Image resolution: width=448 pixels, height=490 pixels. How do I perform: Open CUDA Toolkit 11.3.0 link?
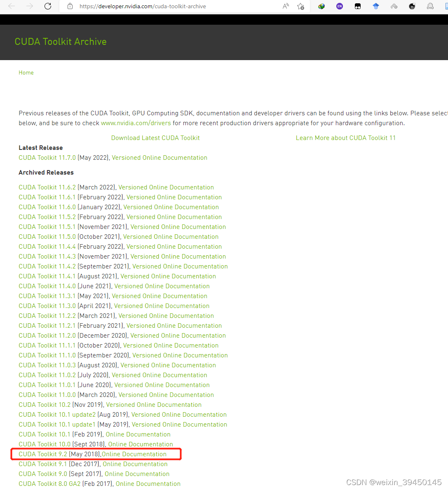pyautogui.click(x=47, y=306)
